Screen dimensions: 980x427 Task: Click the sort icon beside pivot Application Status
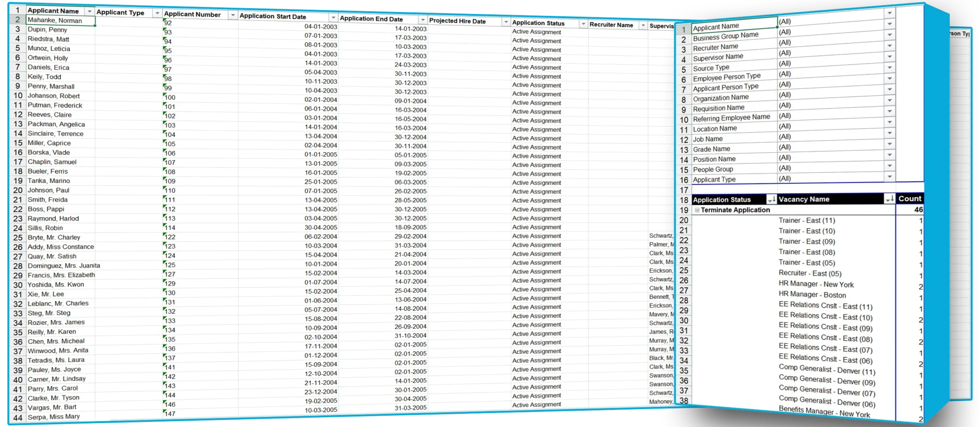(x=771, y=199)
